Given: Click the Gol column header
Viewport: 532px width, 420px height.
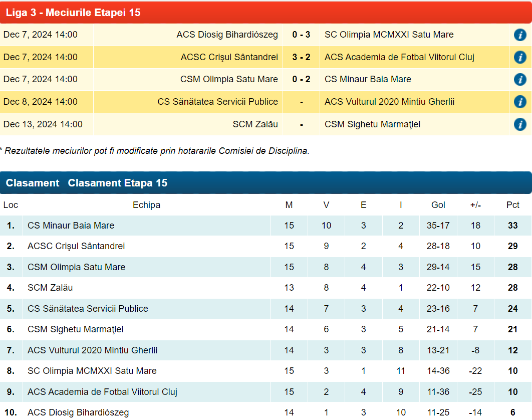Looking at the screenshot, I should 438,205.
